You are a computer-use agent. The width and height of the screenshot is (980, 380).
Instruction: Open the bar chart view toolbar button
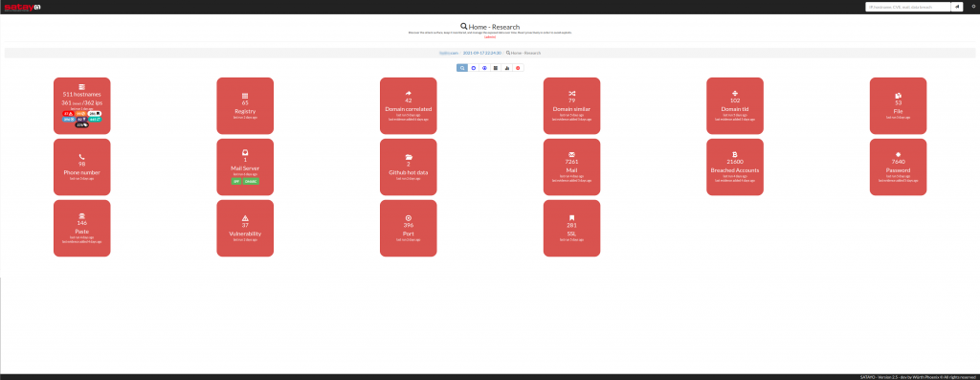pyautogui.click(x=507, y=68)
